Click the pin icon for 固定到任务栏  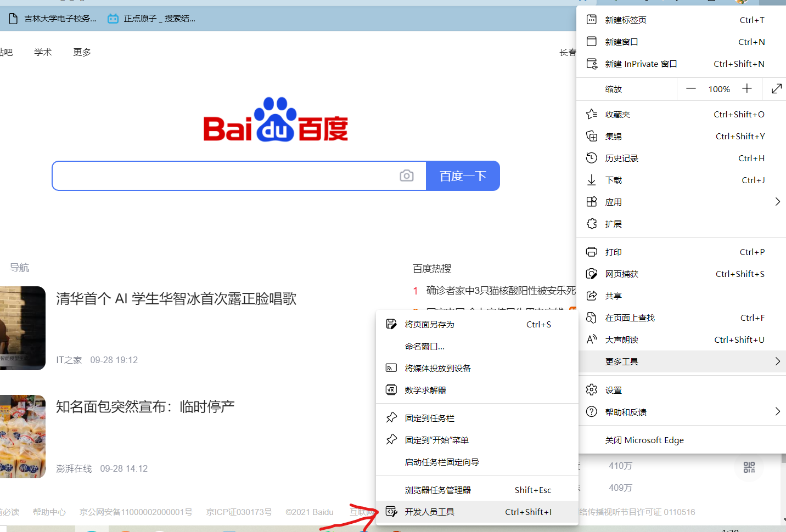pos(391,418)
